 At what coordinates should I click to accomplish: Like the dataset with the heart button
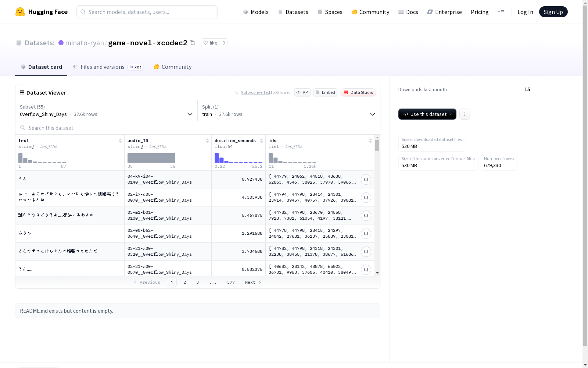click(211, 43)
